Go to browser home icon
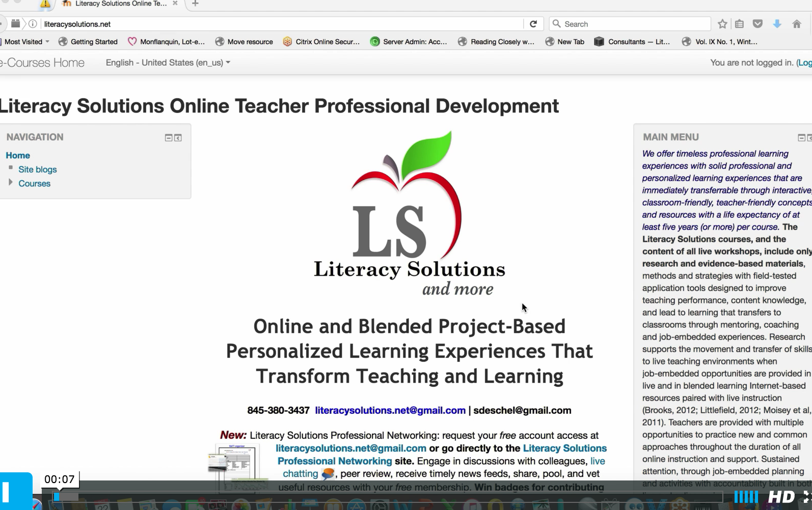 797,24
